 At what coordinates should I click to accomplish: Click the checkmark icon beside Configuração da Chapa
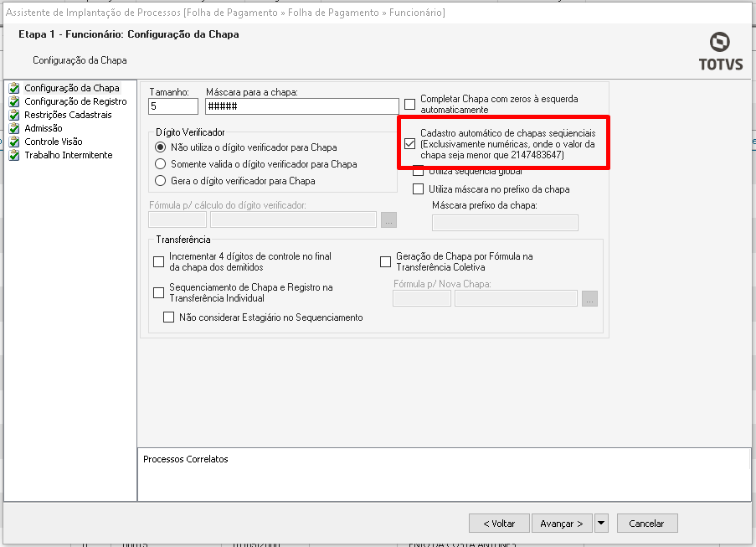click(14, 88)
